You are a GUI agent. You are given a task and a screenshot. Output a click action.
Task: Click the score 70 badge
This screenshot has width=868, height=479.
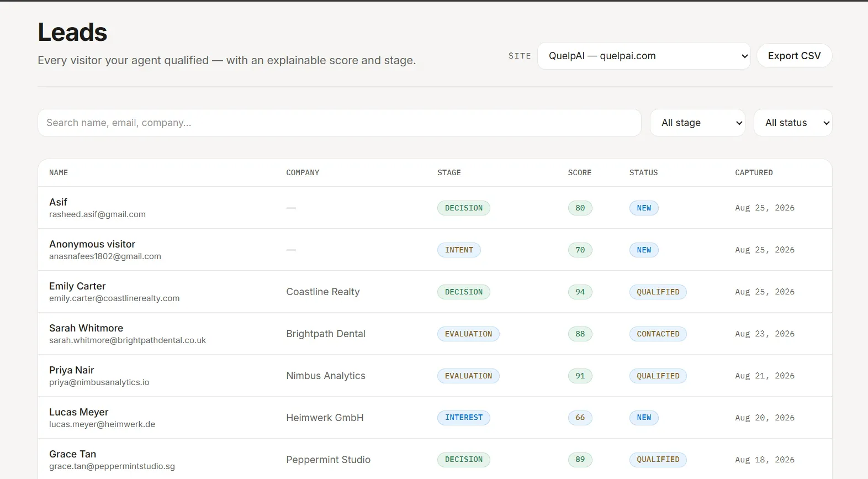click(580, 250)
